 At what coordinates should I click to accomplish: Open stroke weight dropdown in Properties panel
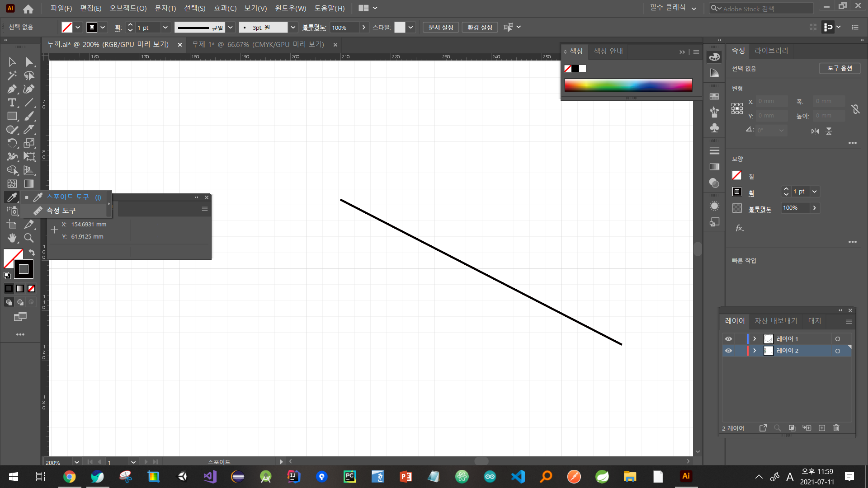815,192
